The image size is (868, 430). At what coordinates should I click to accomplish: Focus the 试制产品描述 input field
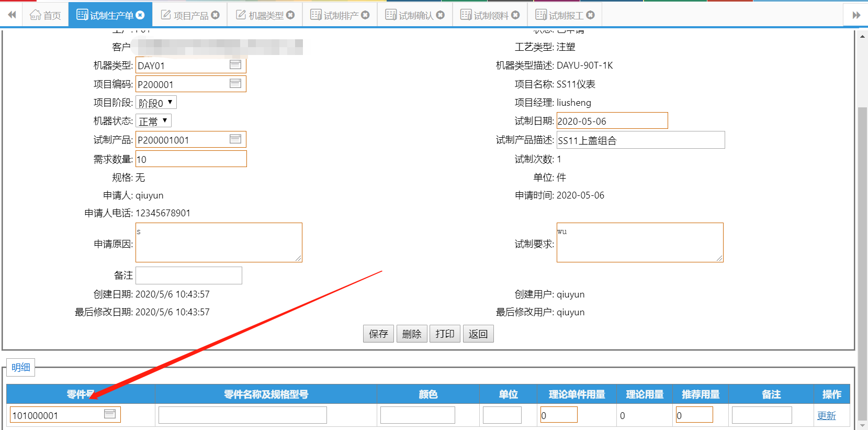click(641, 140)
